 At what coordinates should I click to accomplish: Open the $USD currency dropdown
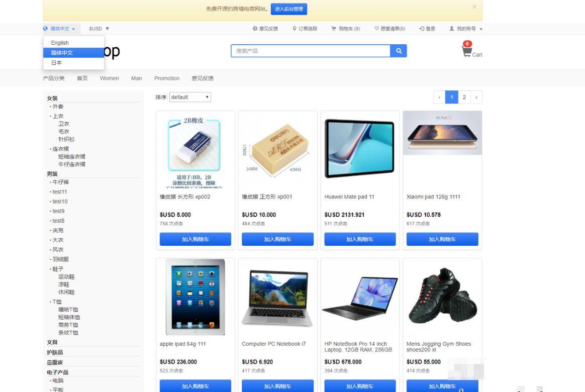[x=99, y=29]
